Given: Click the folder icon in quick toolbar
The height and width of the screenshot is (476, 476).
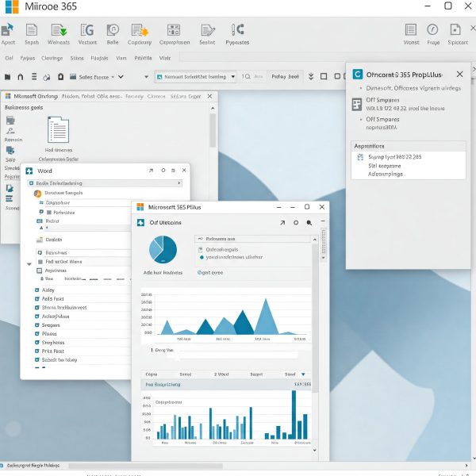Looking at the screenshot, I should click(8, 77).
